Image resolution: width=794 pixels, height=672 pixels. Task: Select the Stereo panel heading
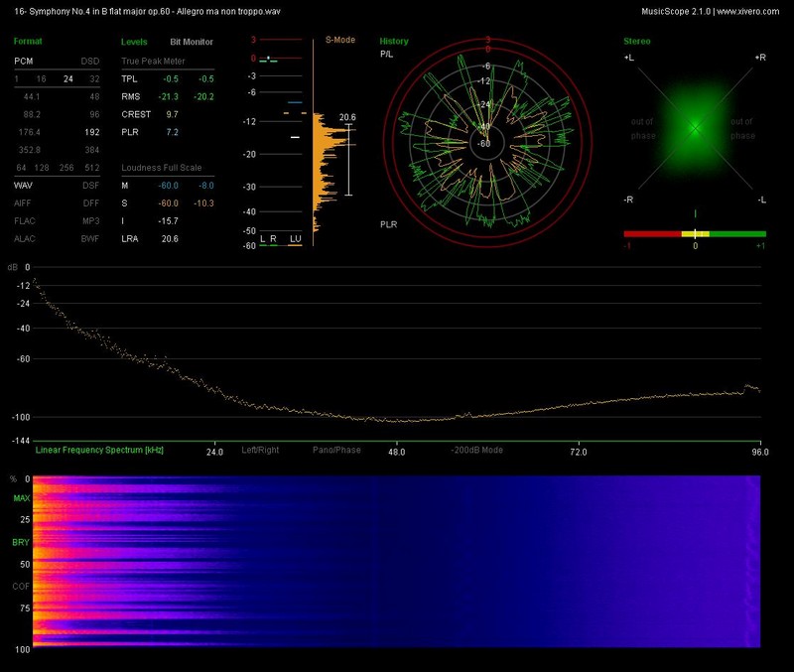point(637,42)
